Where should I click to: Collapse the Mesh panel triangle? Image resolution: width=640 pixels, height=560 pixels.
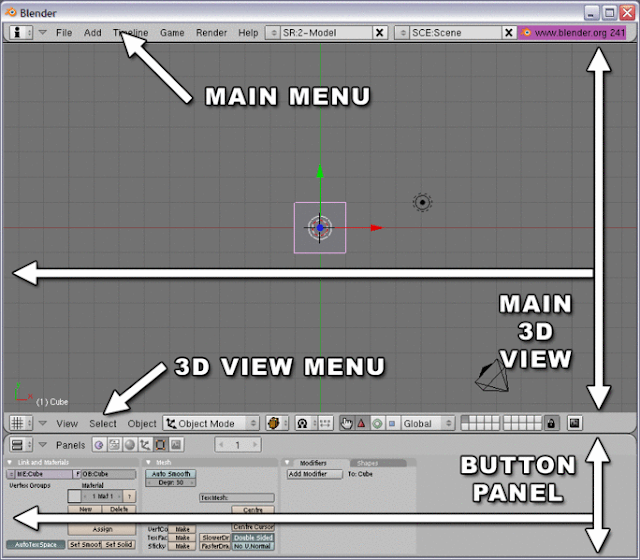click(x=148, y=462)
